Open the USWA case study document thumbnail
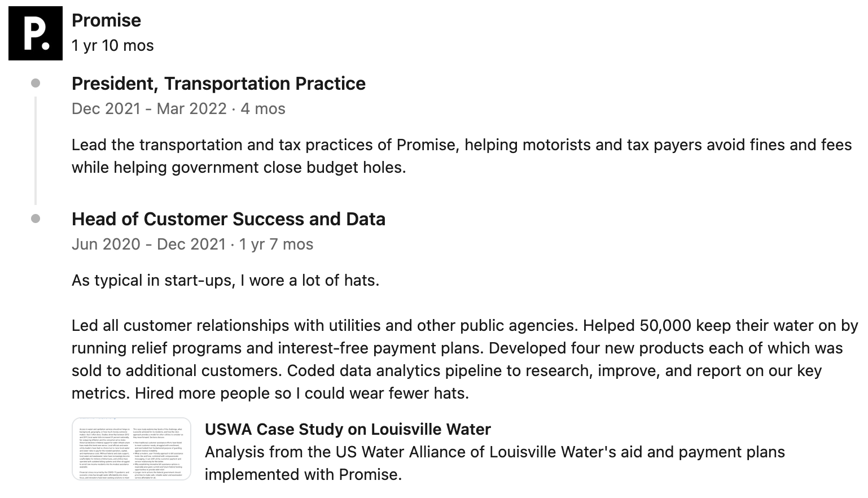The width and height of the screenshot is (868, 498). point(131,449)
